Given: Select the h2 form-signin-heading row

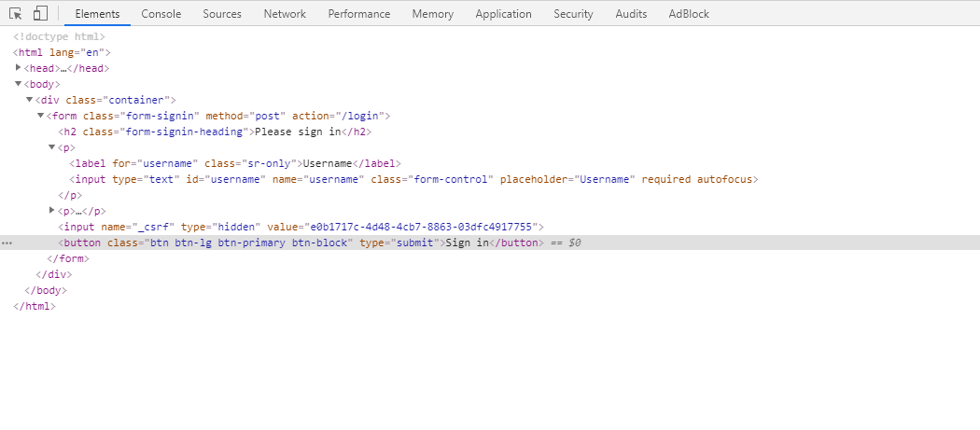Looking at the screenshot, I should click(x=215, y=132).
